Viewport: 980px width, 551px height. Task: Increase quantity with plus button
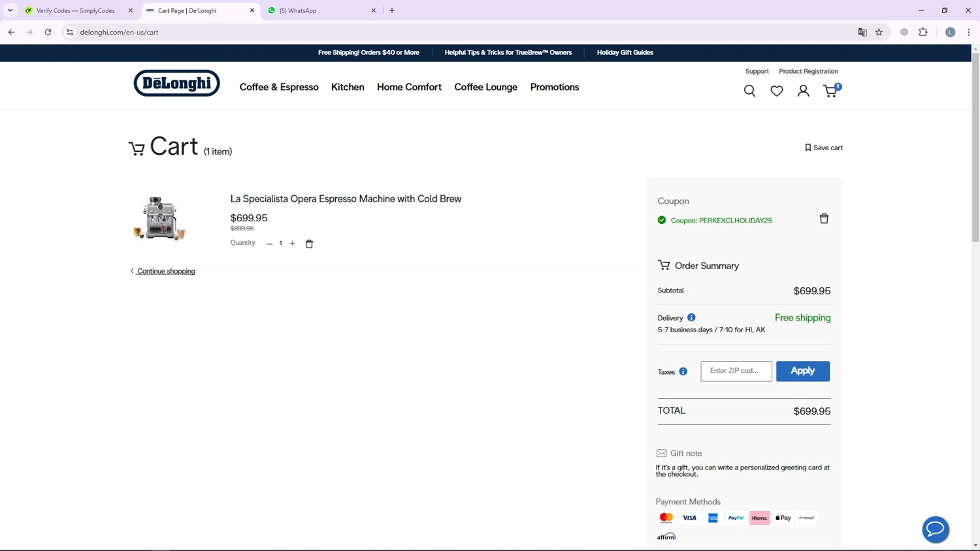[292, 244]
